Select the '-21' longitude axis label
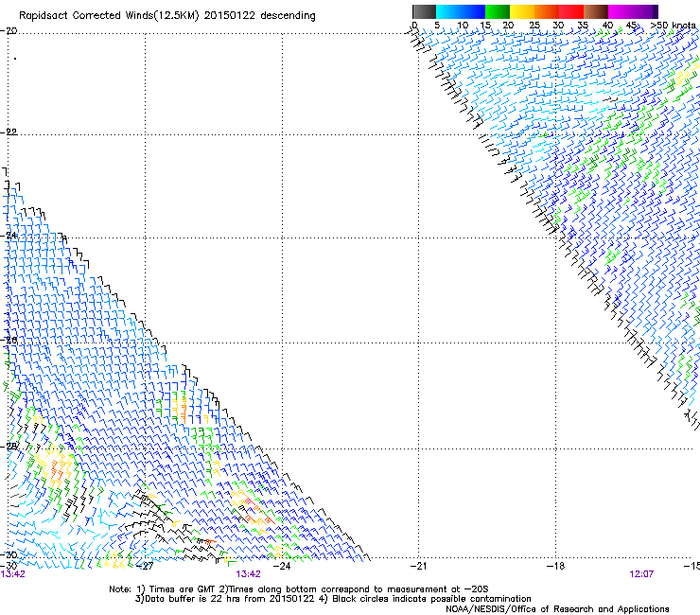Screen dimensions: 700x615 (x=418, y=566)
